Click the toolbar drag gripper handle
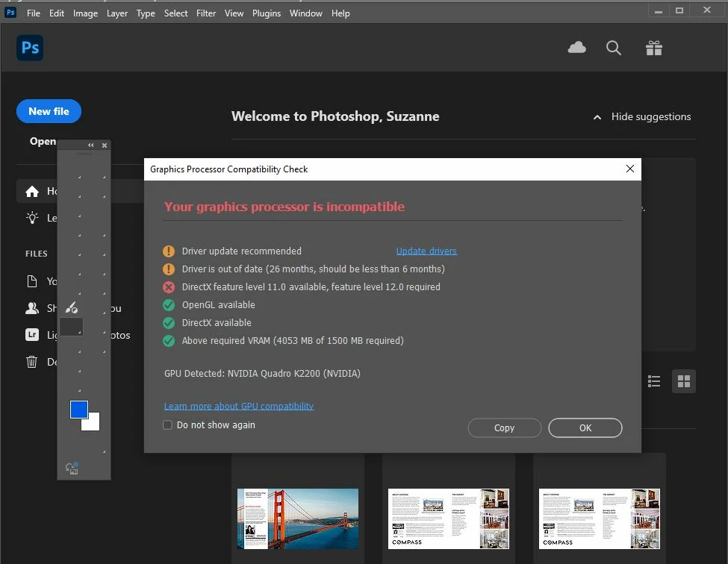This screenshot has height=564, width=728. point(84,153)
